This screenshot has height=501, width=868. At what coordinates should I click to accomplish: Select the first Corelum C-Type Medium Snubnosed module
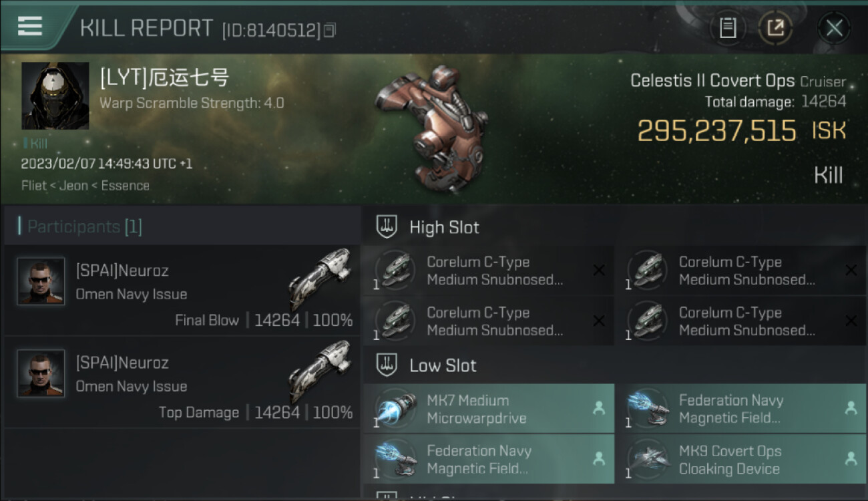coord(489,271)
